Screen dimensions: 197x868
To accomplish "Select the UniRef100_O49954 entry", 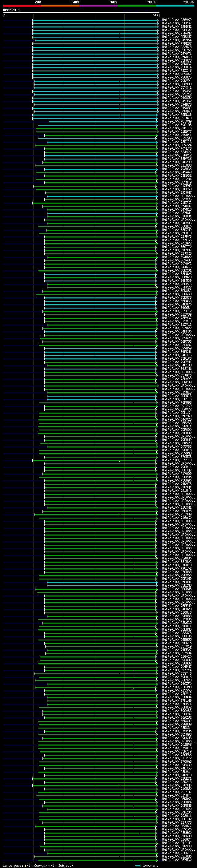I will [x=177, y=40].
